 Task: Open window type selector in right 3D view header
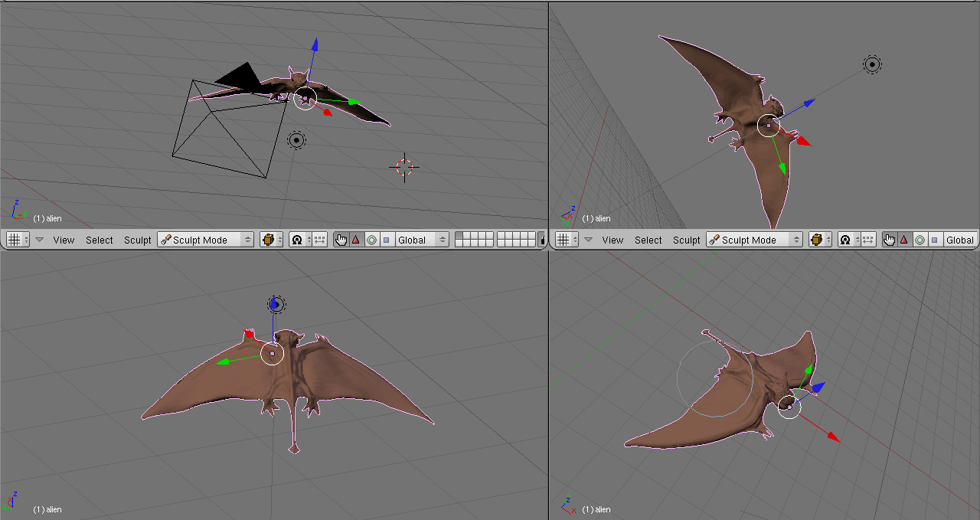(x=567, y=240)
